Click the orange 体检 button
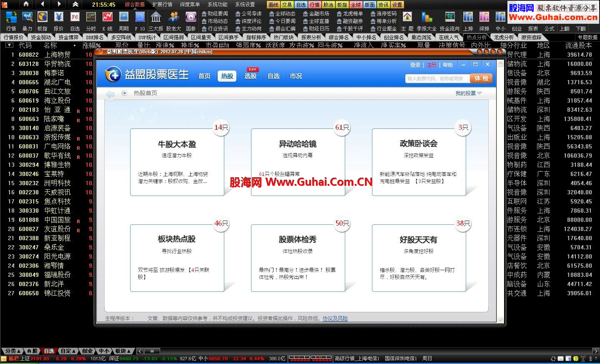600x364 pixels. point(481,78)
